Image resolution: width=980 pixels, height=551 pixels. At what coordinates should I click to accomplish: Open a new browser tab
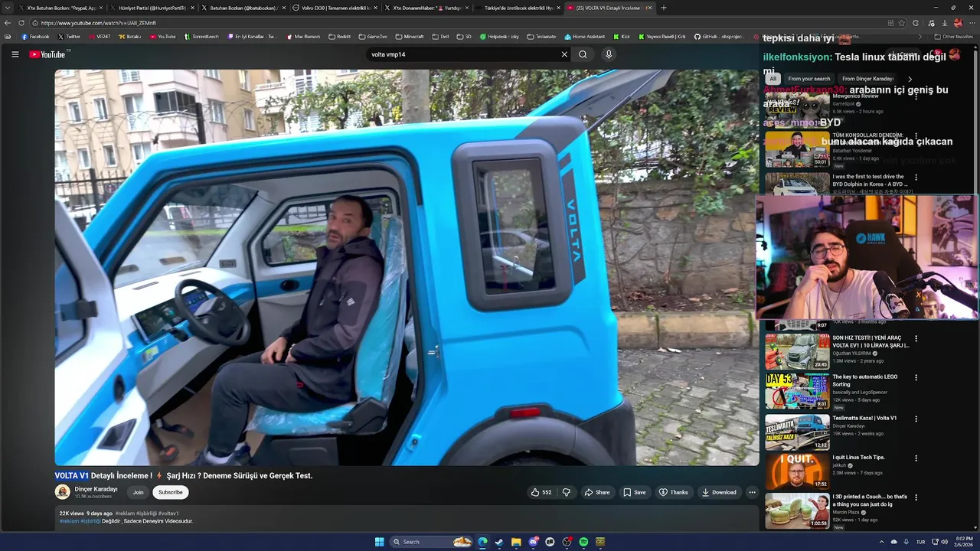point(663,8)
